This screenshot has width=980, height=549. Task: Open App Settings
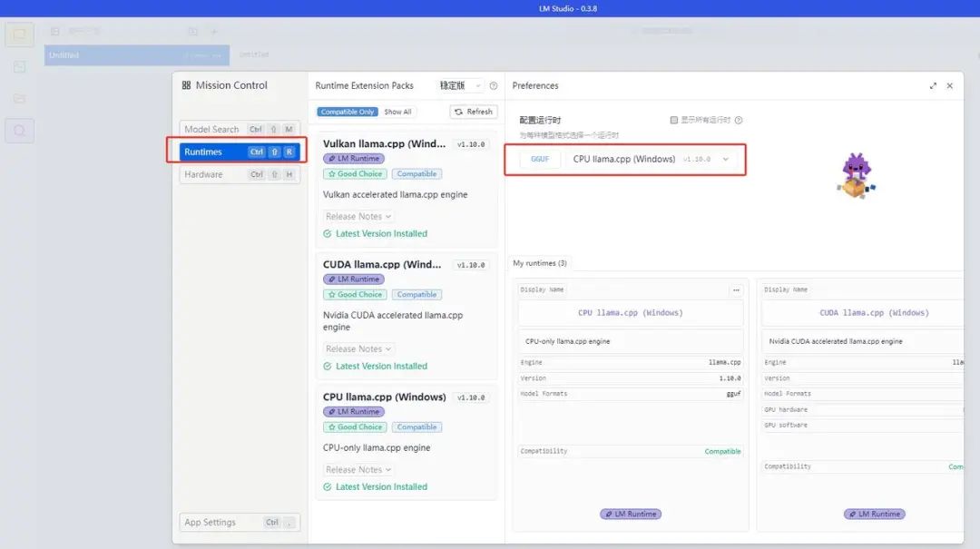(240, 522)
